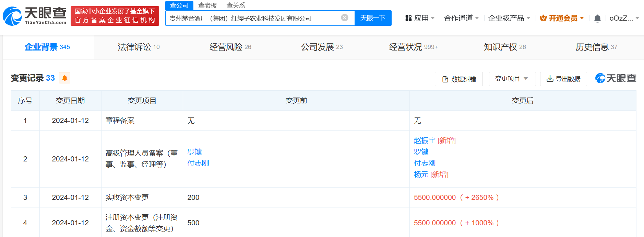Click the 导出数据 download button
This screenshot has width=644, height=237.
563,79
